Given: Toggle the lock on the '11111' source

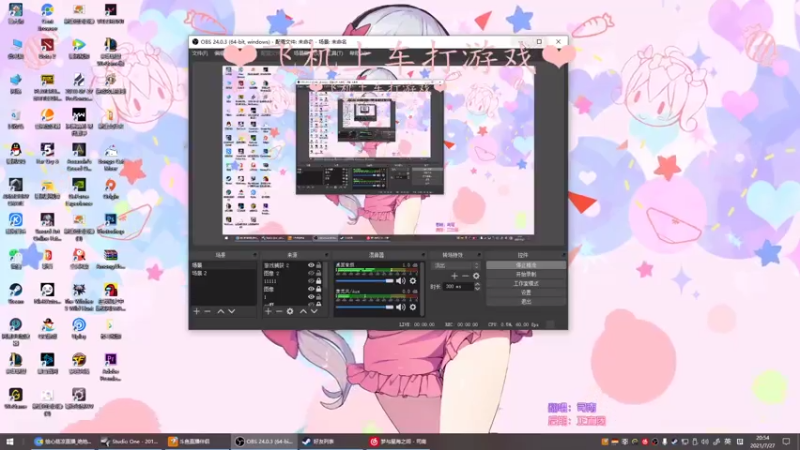Looking at the screenshot, I should [318, 281].
